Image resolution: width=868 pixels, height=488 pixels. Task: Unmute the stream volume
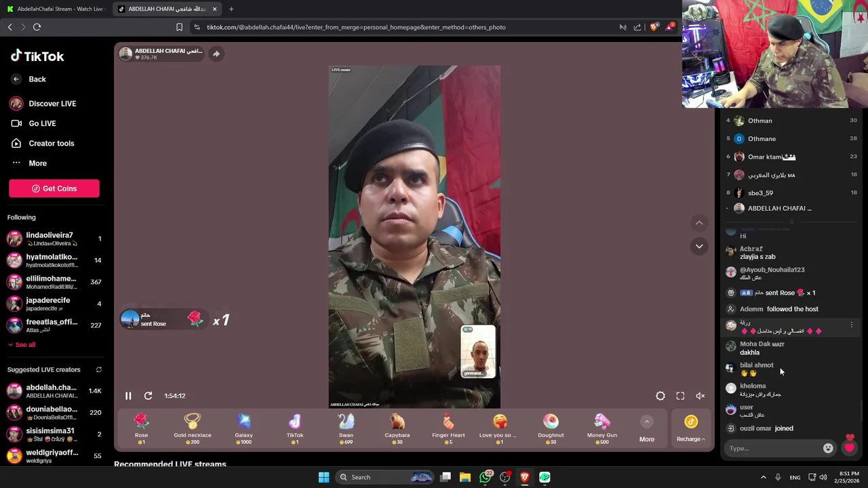(x=700, y=396)
